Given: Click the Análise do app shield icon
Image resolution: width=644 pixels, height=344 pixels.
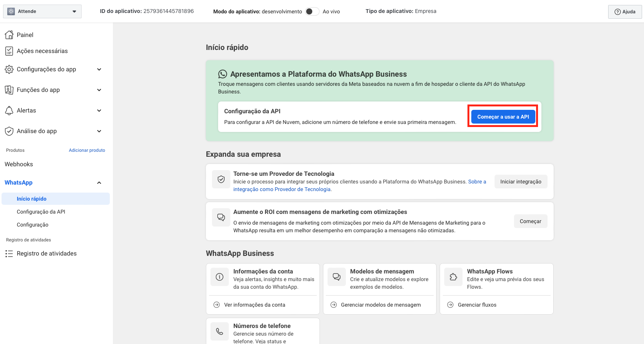Looking at the screenshot, I should (x=9, y=131).
